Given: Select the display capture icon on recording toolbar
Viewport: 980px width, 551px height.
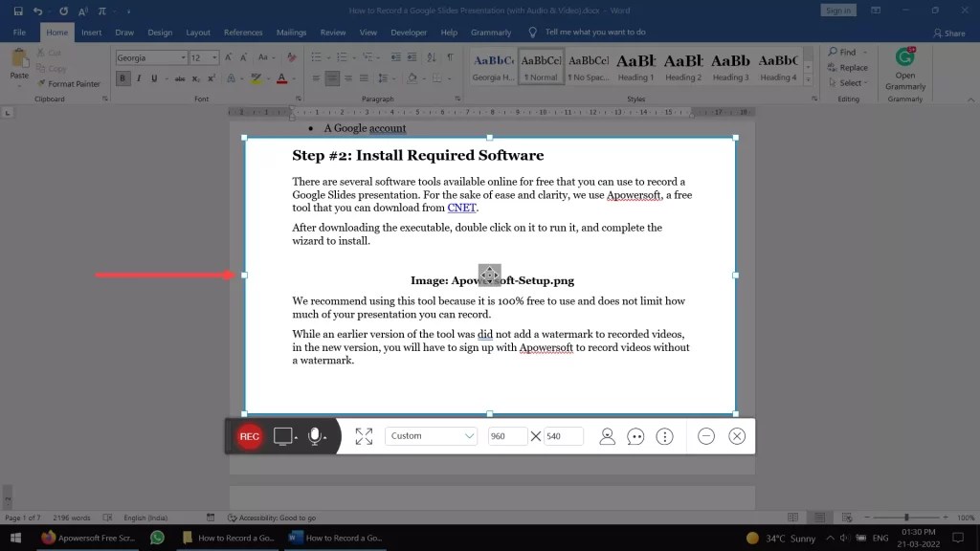Looking at the screenshot, I should pos(284,436).
